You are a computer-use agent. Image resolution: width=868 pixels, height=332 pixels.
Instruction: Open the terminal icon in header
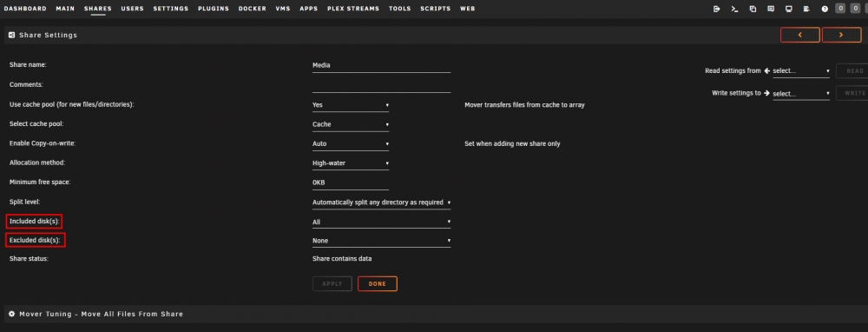(x=734, y=9)
